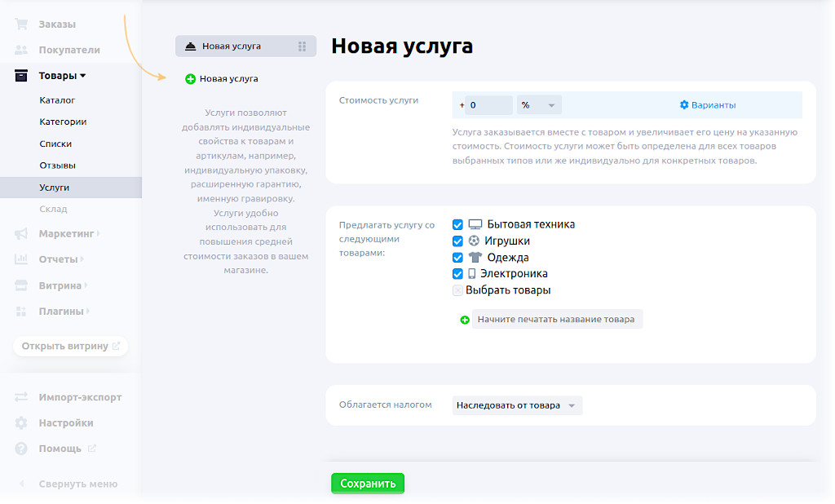This screenshot has height=504, width=835.
Task: Enable the Выбрать товары checkbox
Action: (x=457, y=290)
